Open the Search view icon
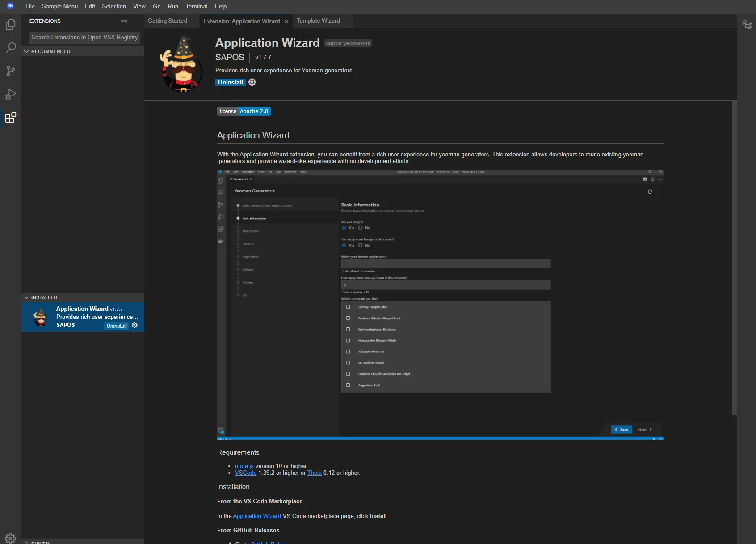 (x=10, y=48)
